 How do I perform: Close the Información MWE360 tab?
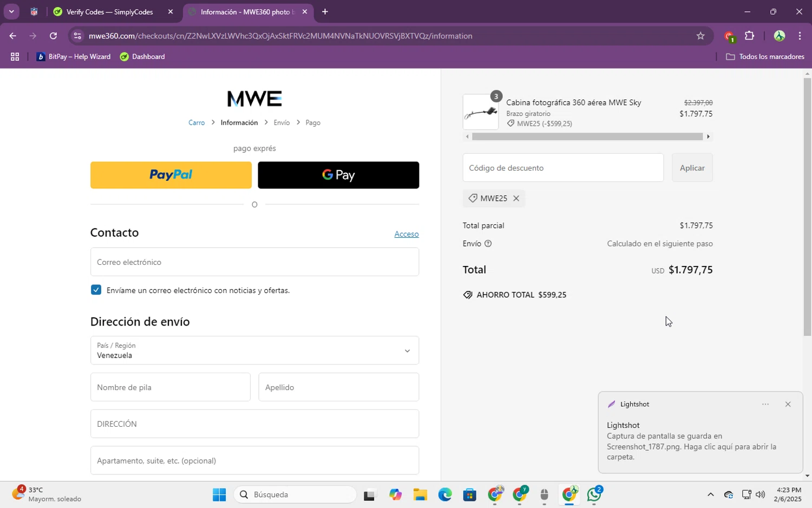click(305, 12)
